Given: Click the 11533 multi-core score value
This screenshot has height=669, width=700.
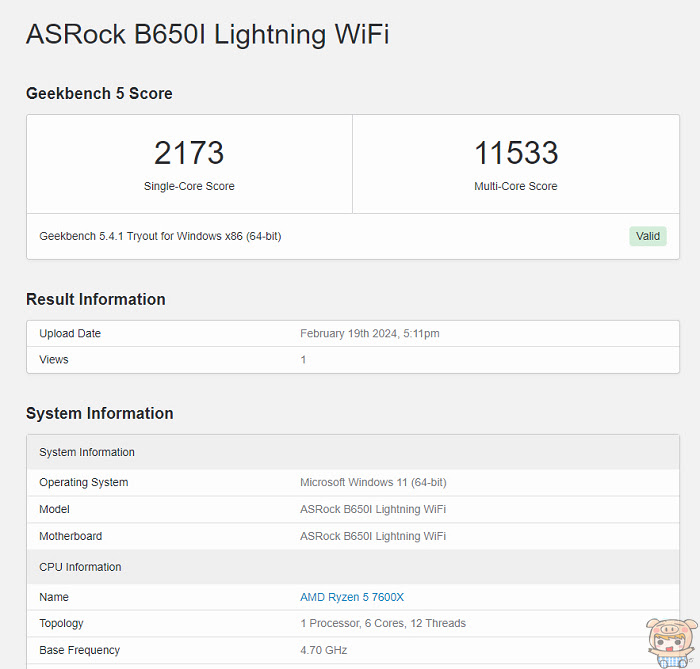Looking at the screenshot, I should [x=516, y=153].
